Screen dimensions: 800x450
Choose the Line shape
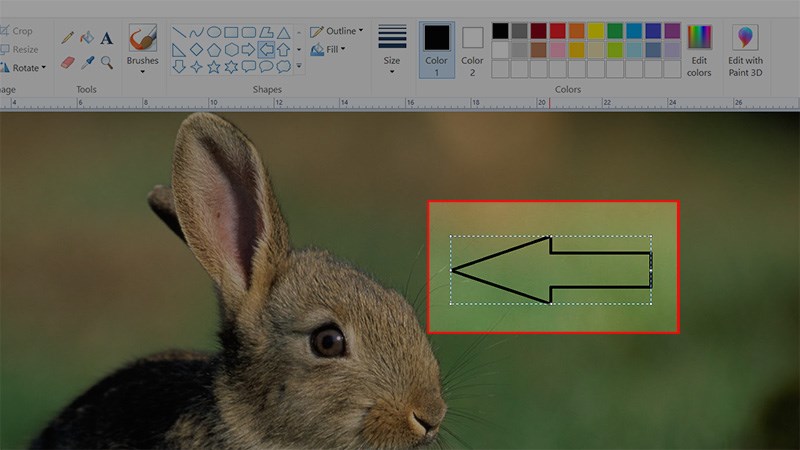click(179, 33)
